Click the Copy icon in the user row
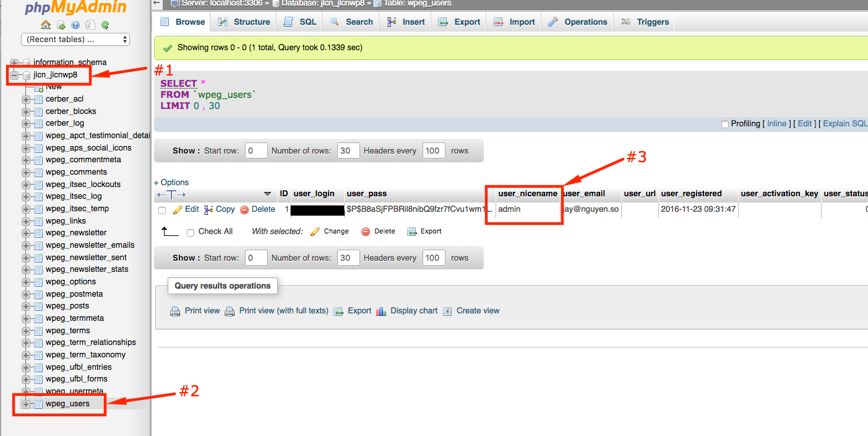 [x=208, y=210]
